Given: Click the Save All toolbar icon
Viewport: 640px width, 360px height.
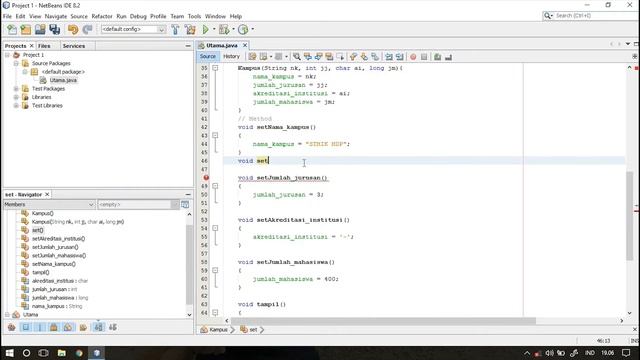Looking at the screenshot, I should pos(54,29).
